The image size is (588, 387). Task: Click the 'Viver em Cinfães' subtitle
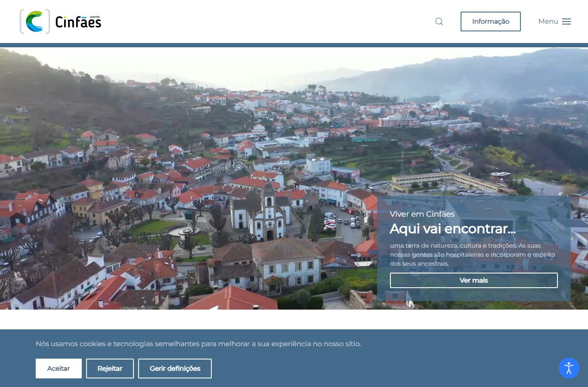[x=422, y=214]
